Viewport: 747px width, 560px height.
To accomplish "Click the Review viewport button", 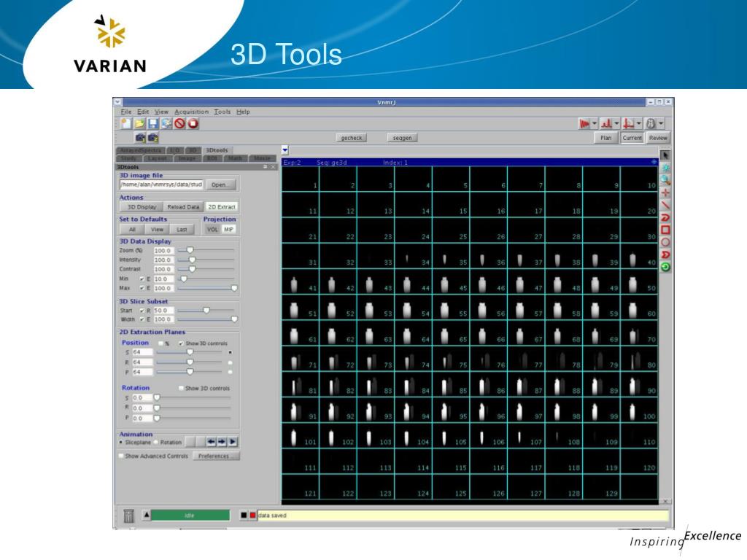I will pos(657,138).
